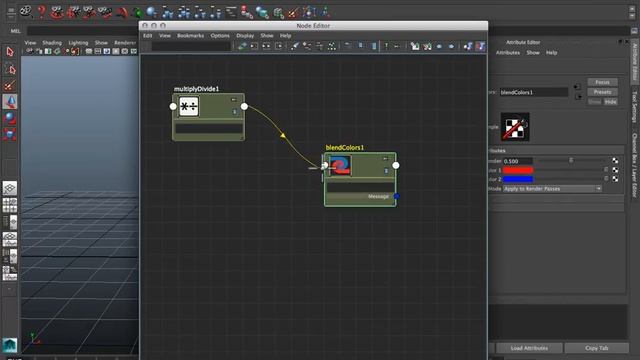640x360 pixels.
Task: Open Display menu in Node Editor
Action: 245,36
